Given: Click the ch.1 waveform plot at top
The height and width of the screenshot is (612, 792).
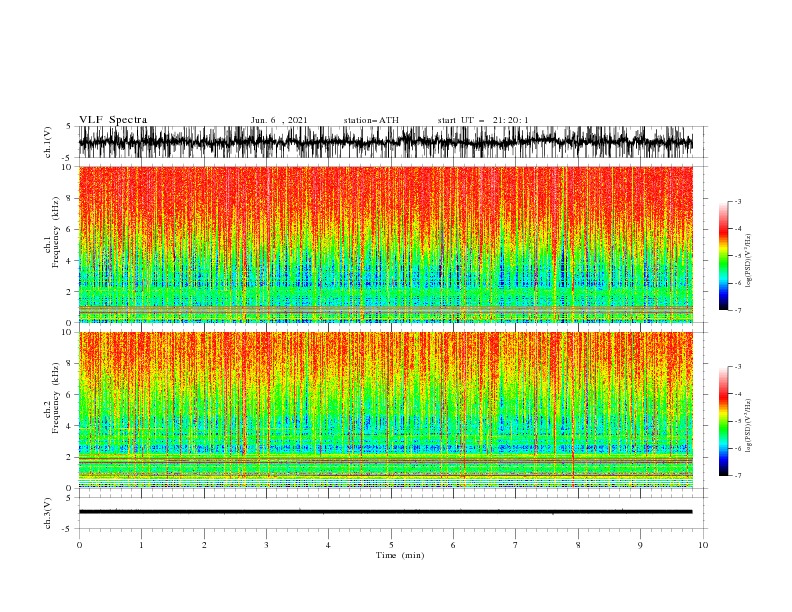Looking at the screenshot, I should click(x=385, y=142).
